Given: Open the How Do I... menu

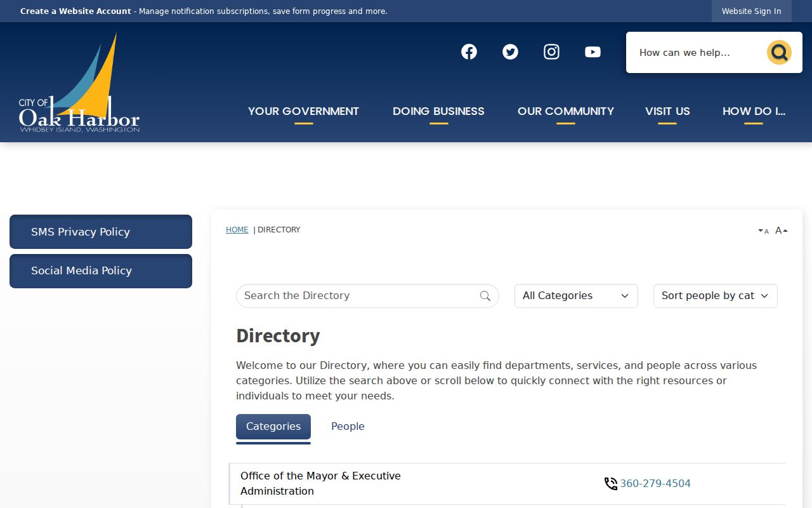Looking at the screenshot, I should pyautogui.click(x=754, y=112).
